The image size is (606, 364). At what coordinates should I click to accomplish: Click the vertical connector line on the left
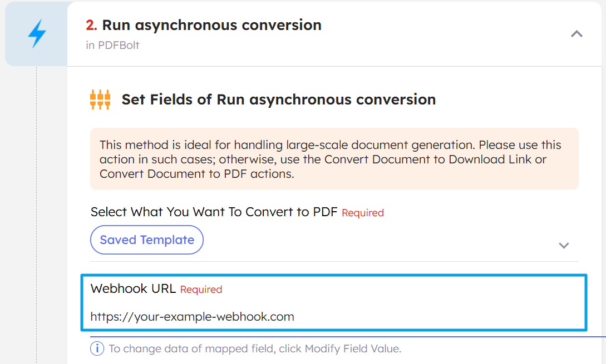[36, 222]
